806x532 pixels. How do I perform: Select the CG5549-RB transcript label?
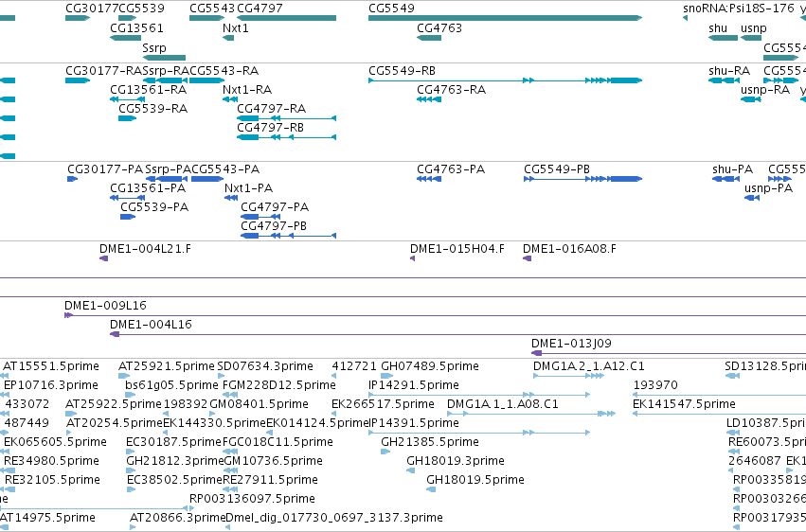(402, 71)
